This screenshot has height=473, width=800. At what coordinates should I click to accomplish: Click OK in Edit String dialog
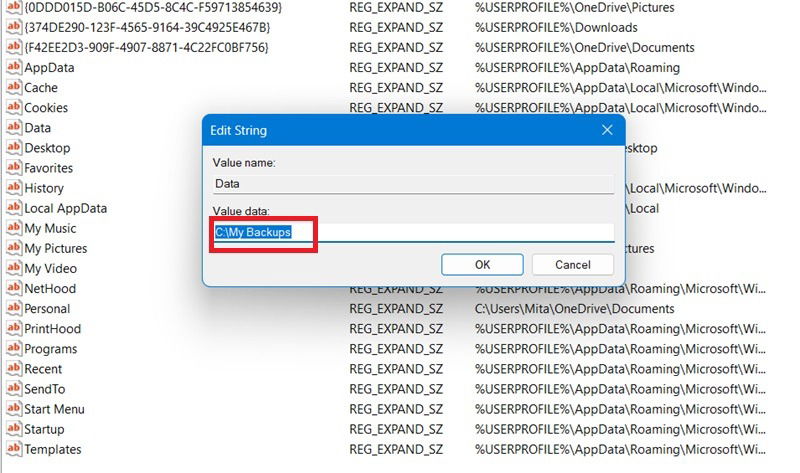(x=482, y=264)
